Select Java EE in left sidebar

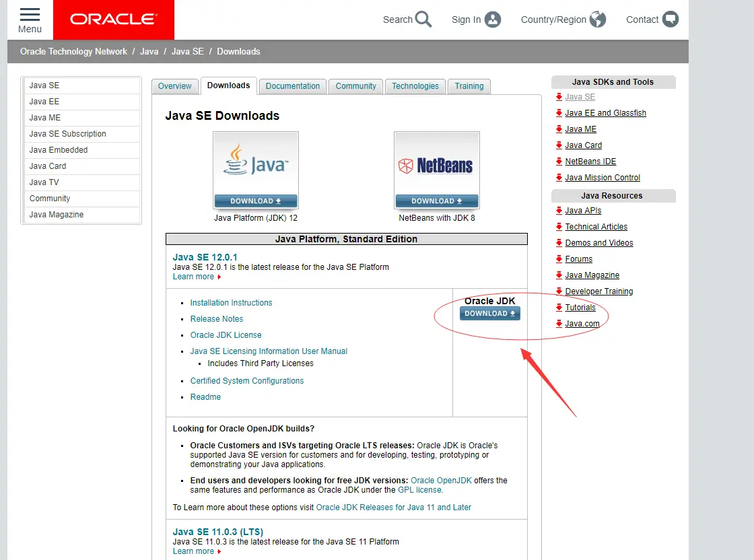point(81,102)
